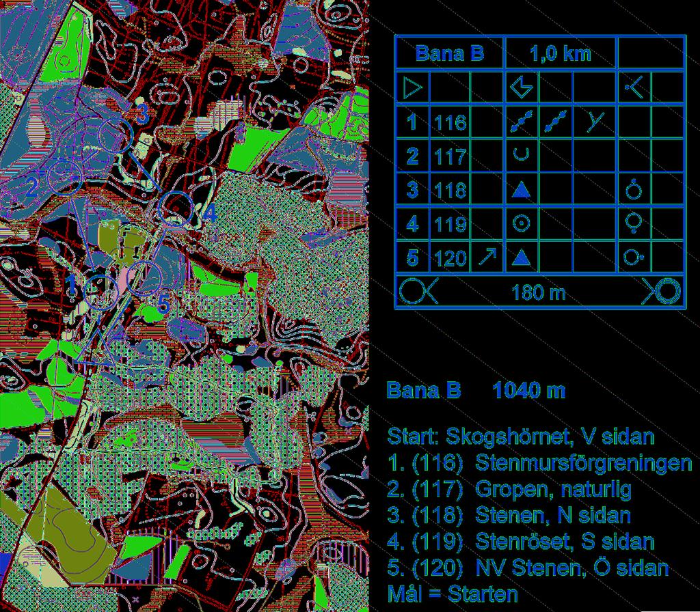The width and height of the screenshot is (700, 612).
Task: Click the right stone wall symbol in row 116
Action: [555, 122]
